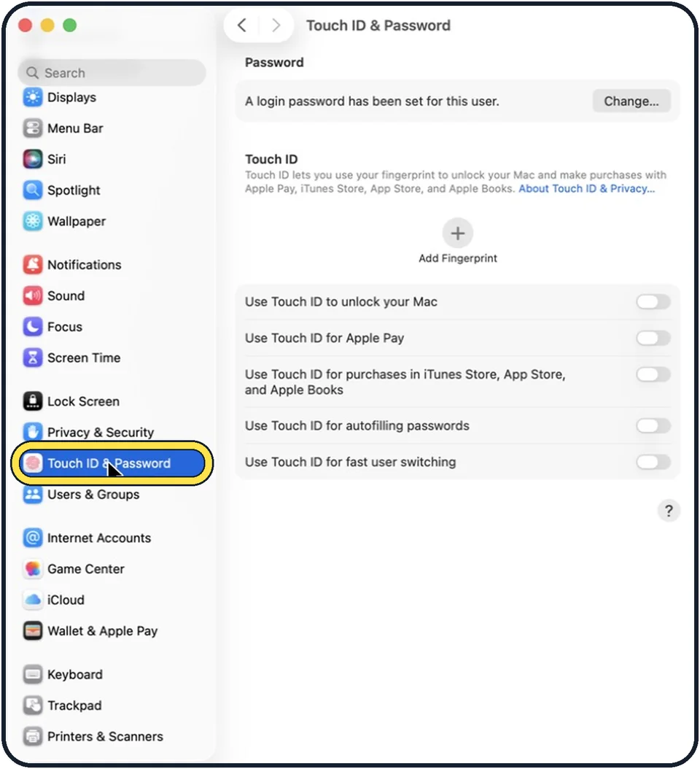Viewport: 700px width, 769px height.
Task: Click the plus icon to add fingerprint
Action: pyautogui.click(x=457, y=233)
